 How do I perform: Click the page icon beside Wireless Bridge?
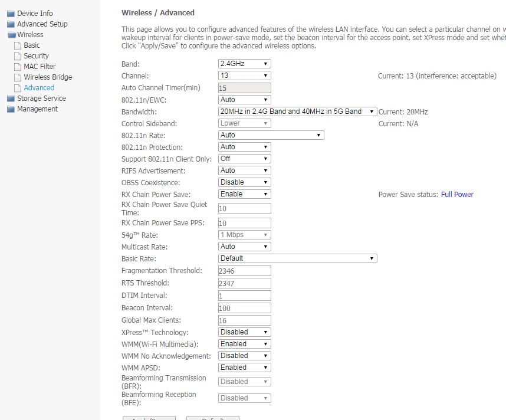[x=18, y=77]
